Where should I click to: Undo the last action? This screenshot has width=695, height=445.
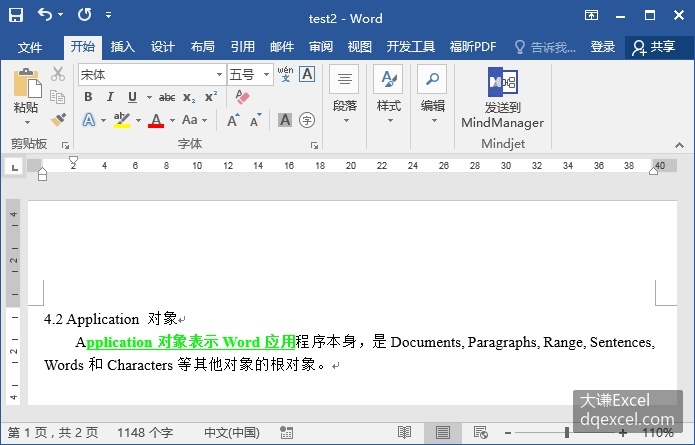[x=45, y=15]
